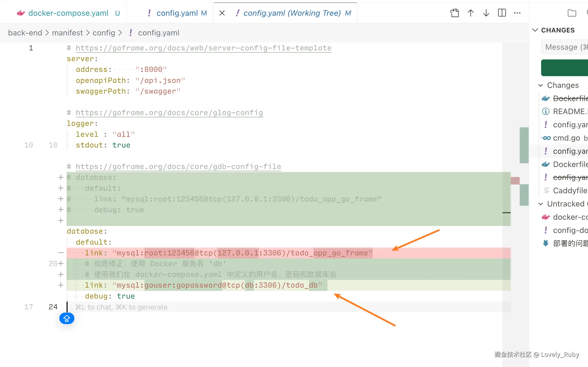The image size is (588, 367).
Task: Switch to the docker-compose.yaml tab
Action: 68,13
